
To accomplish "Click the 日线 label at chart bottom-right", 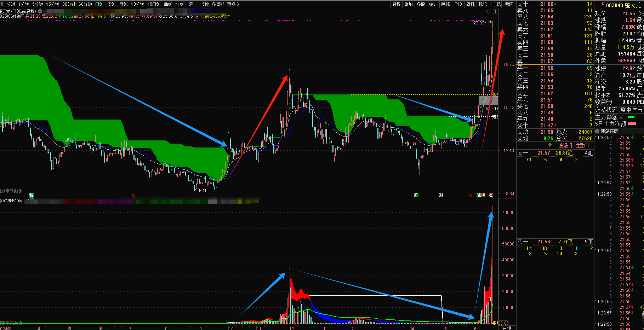I will coord(507,328).
